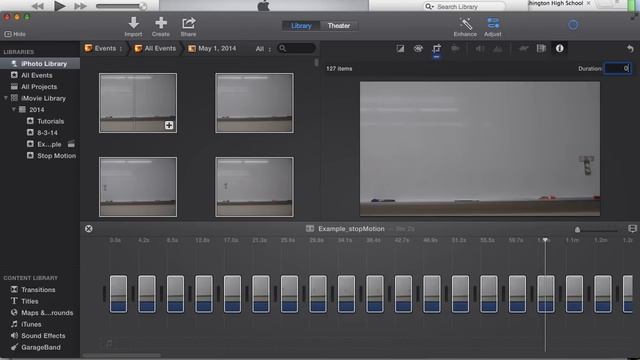Click the Events breadcrumb
This screenshot has height=360, width=640.
[x=104, y=48]
